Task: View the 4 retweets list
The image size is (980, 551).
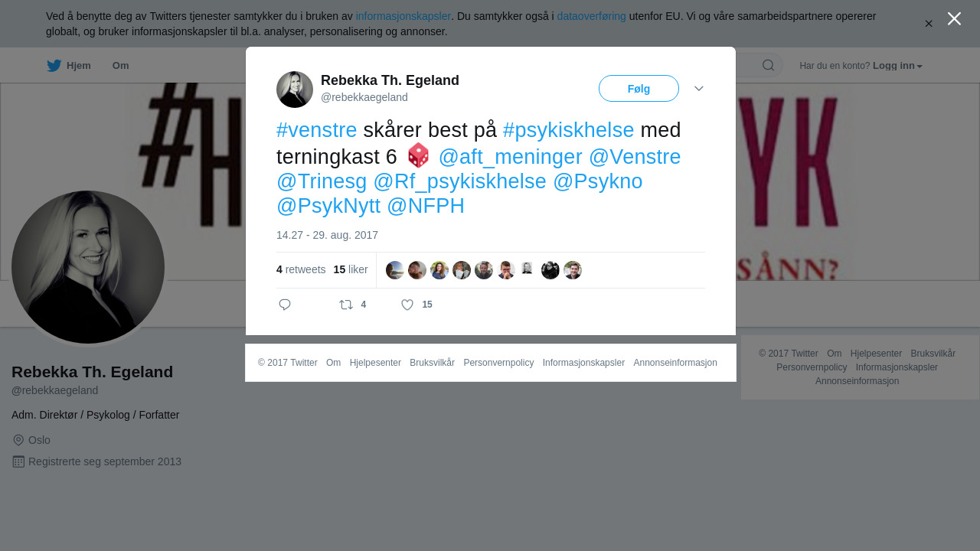Action: tap(301, 269)
